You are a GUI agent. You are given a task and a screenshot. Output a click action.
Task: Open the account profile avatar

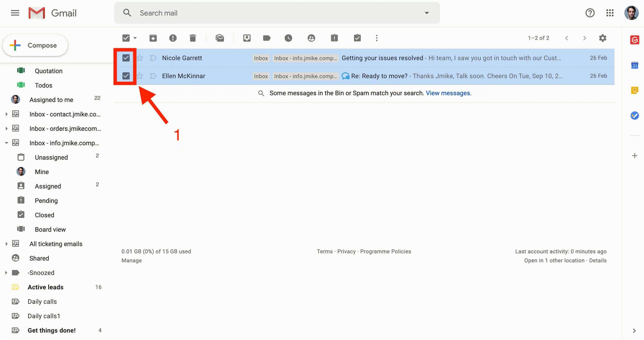632,13
